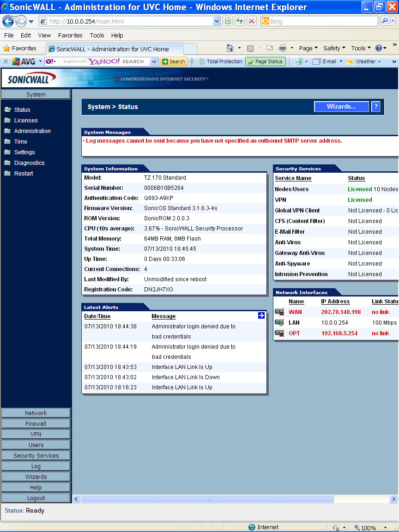Open the Page dropdown menu
Image resolution: width=399 pixels, height=532 pixels.
(308, 48)
